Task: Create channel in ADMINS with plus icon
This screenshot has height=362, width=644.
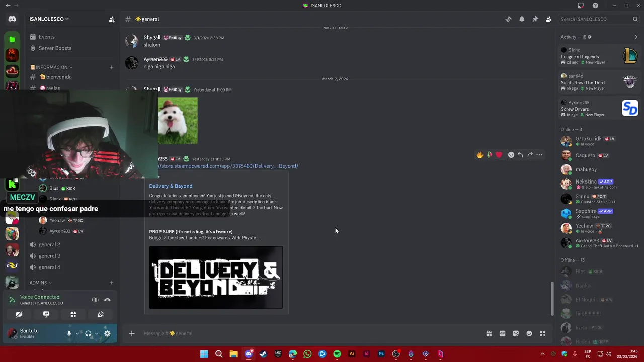Action: 111,283
